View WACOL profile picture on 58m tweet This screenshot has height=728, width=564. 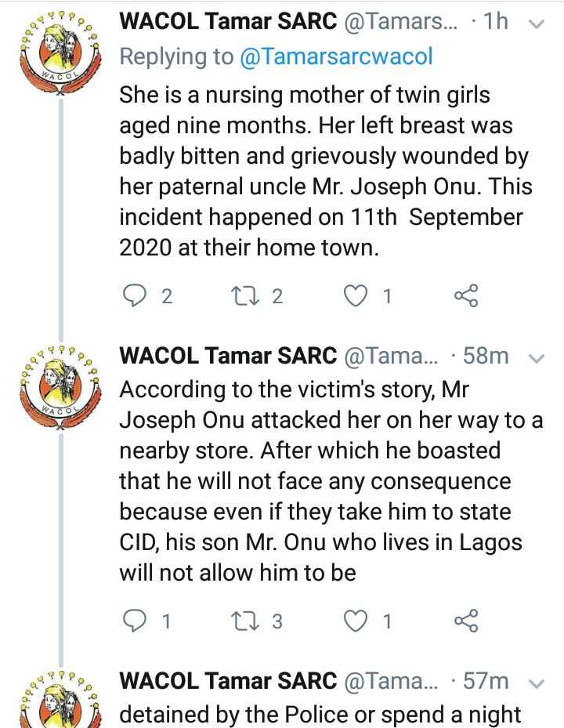60,387
